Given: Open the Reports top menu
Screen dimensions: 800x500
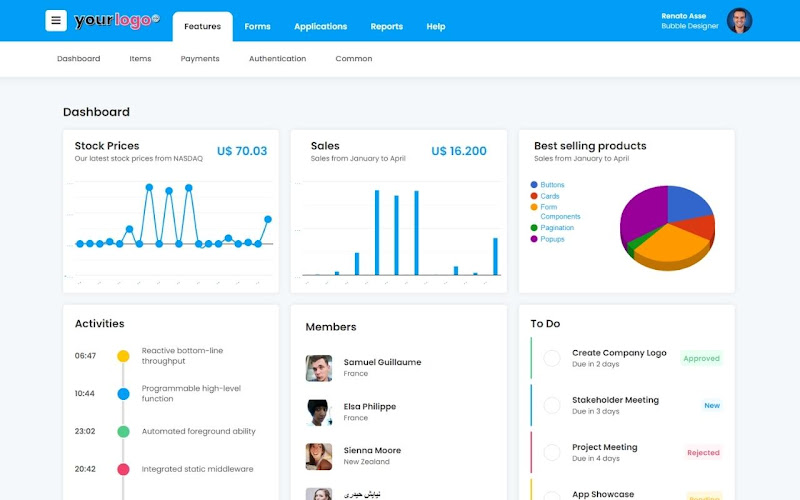Looking at the screenshot, I should coord(386,27).
